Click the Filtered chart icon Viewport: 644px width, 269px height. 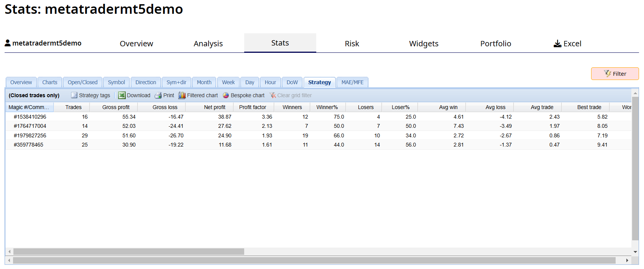tap(182, 95)
